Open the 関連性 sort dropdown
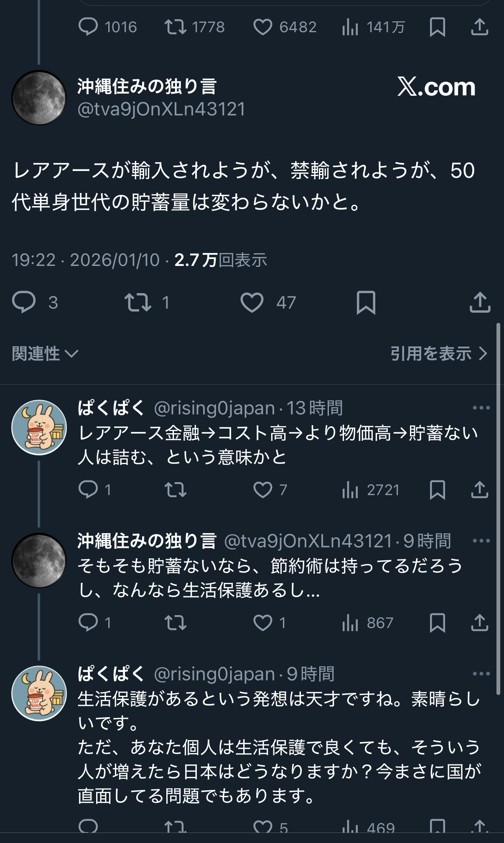This screenshot has height=843, width=504. 45,354
